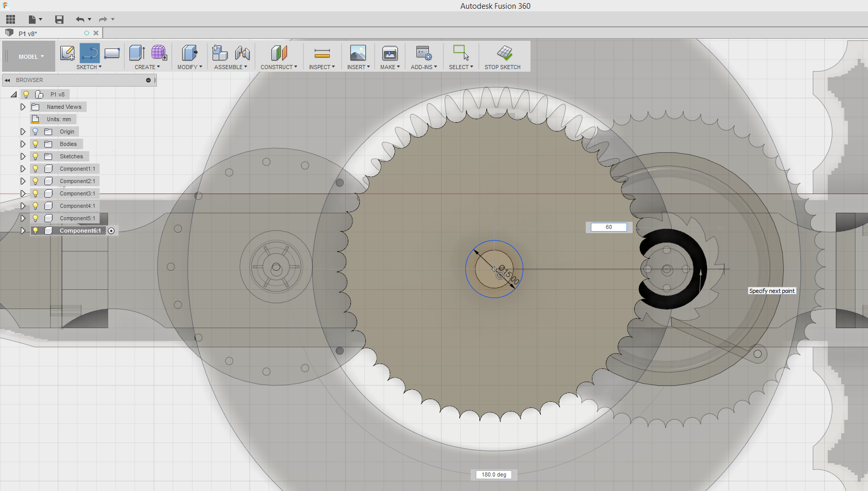Select the Bodies folder label
The width and height of the screenshot is (868, 491).
click(68, 144)
